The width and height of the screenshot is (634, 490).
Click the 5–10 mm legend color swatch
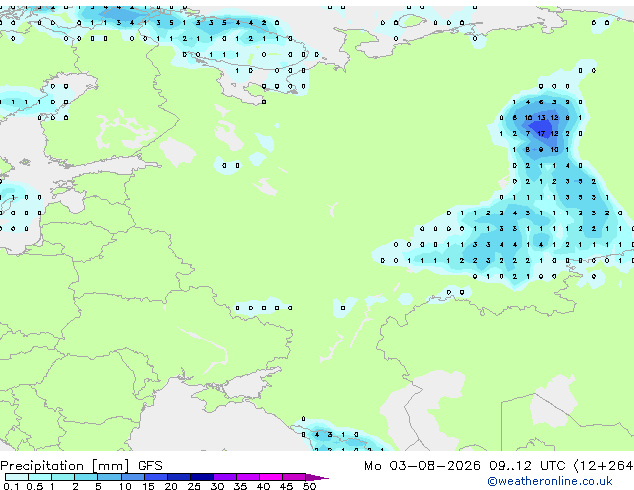click(x=109, y=477)
